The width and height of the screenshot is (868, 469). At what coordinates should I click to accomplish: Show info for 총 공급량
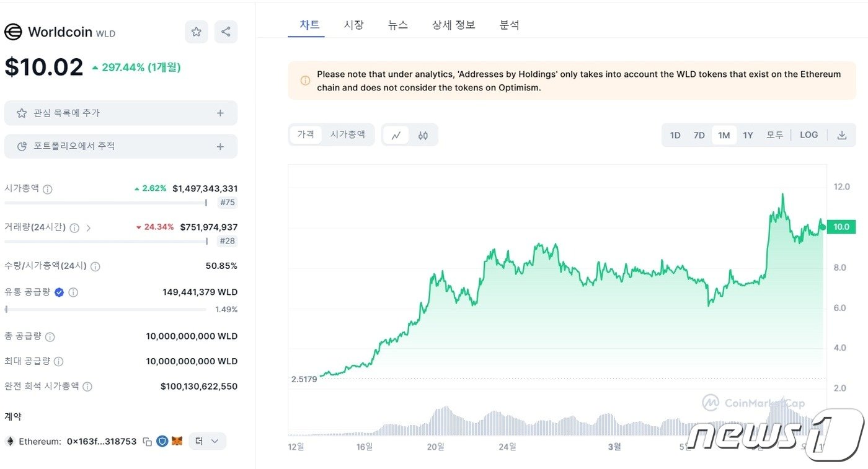tap(50, 337)
